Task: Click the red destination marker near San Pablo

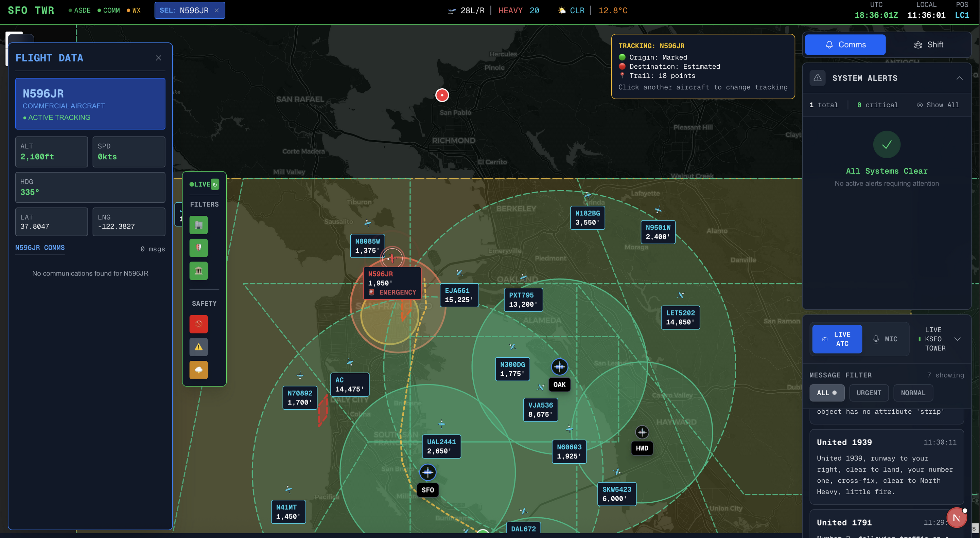Action: (x=442, y=95)
